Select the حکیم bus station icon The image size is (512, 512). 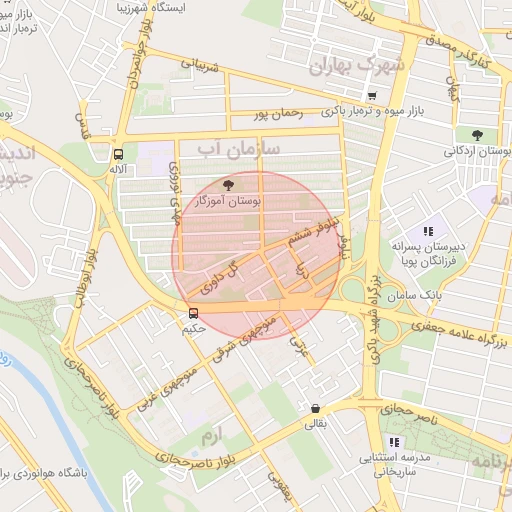click(193, 313)
